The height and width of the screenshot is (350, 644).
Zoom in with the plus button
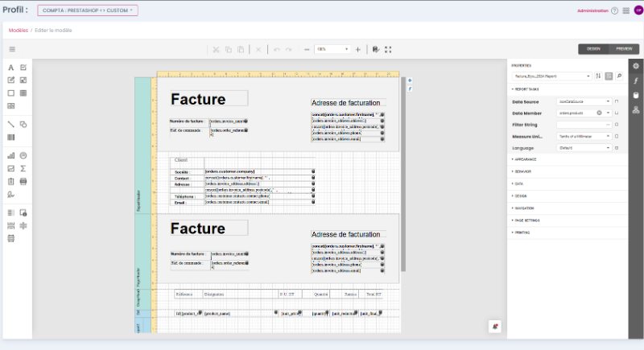(x=358, y=50)
